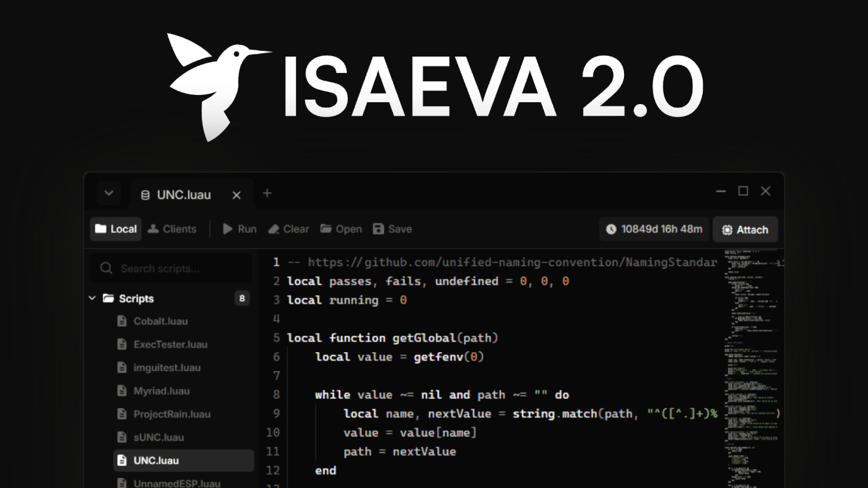Select the Scripts folder row
Screen dimensions: 868x488
[170, 299]
